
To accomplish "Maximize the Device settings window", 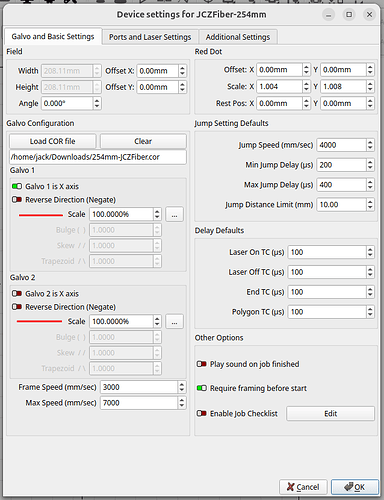I will pyautogui.click(x=349, y=15).
